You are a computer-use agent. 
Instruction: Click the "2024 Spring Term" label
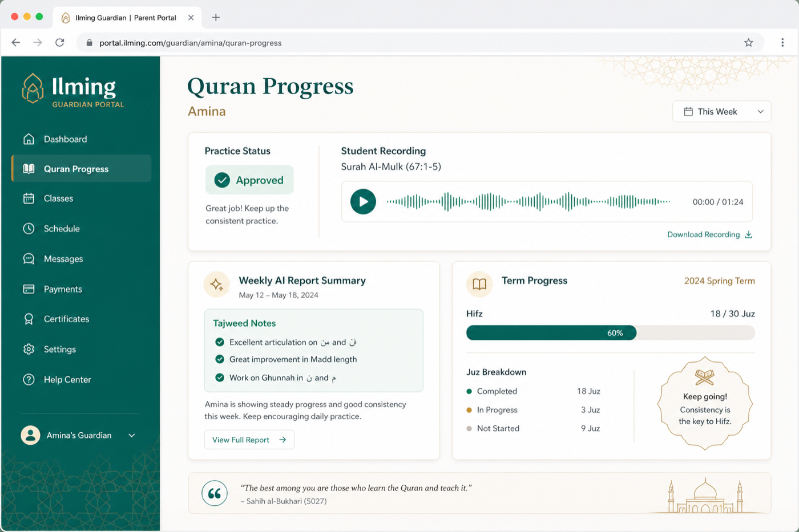(719, 281)
